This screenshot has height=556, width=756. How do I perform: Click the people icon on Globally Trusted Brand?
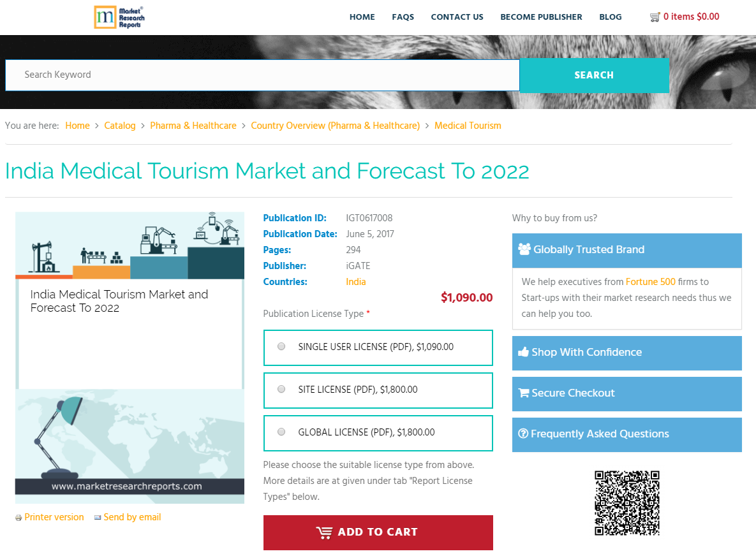(x=524, y=249)
